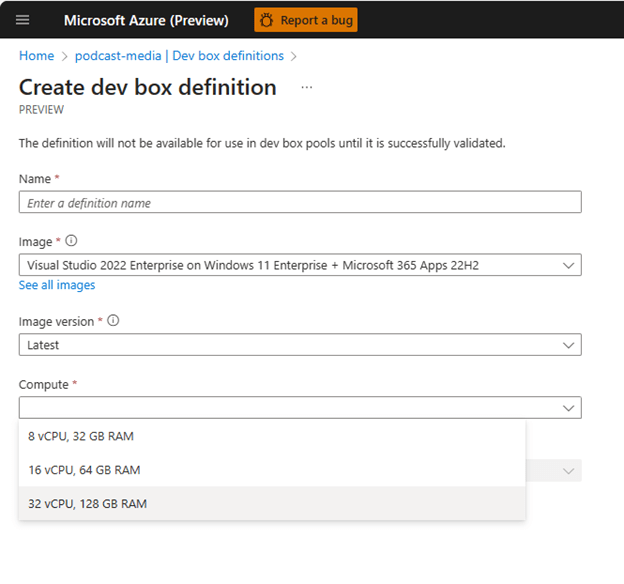This screenshot has width=624, height=584.
Task: Click the chevron arrow of Compute field
Action: [568, 408]
